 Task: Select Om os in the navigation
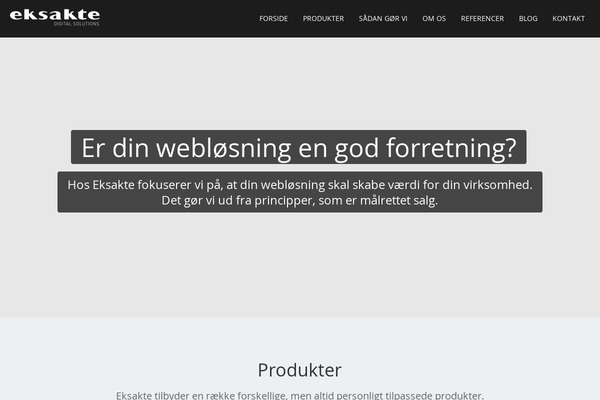(x=434, y=18)
